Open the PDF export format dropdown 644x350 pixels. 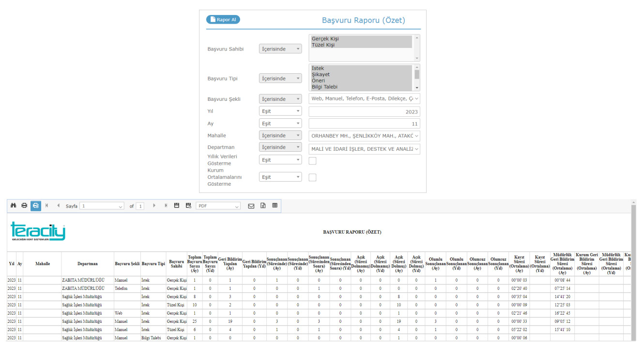[218, 206]
